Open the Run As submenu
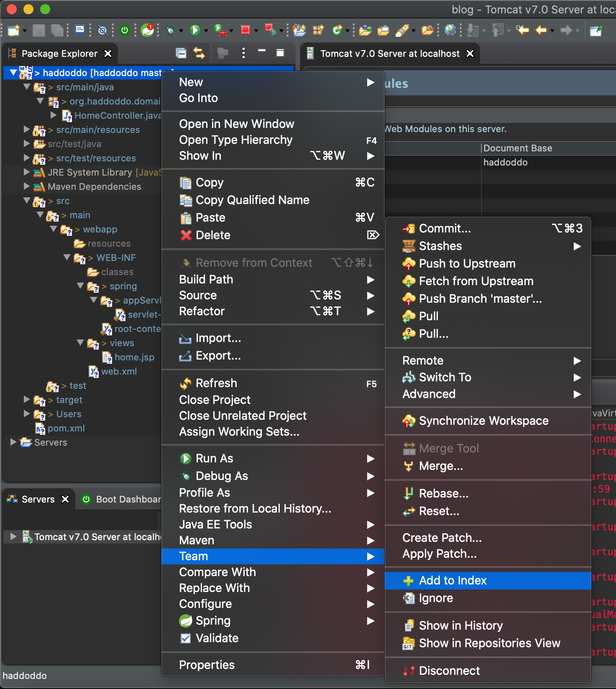The width and height of the screenshot is (616, 689). point(273,459)
